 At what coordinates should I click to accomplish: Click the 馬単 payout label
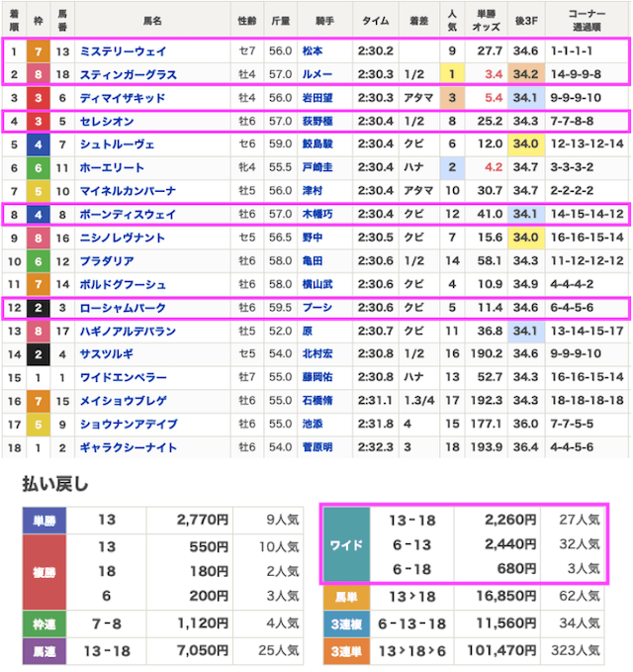(x=346, y=597)
